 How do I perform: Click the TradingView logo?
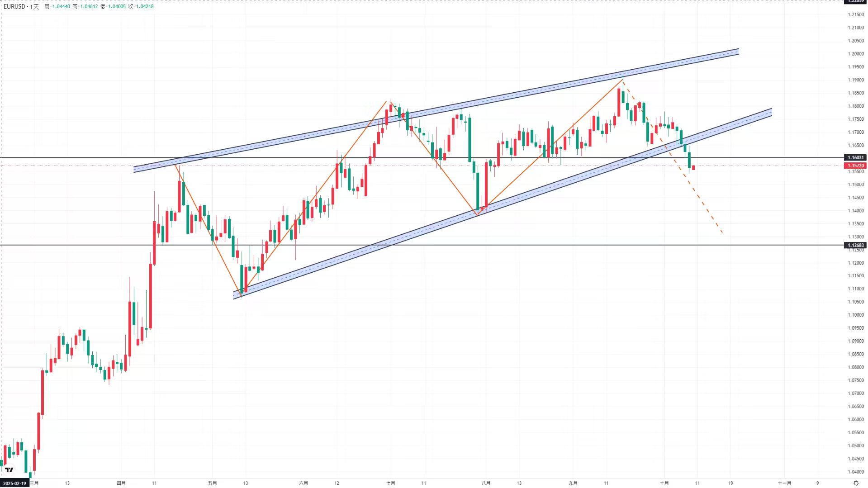click(9, 469)
